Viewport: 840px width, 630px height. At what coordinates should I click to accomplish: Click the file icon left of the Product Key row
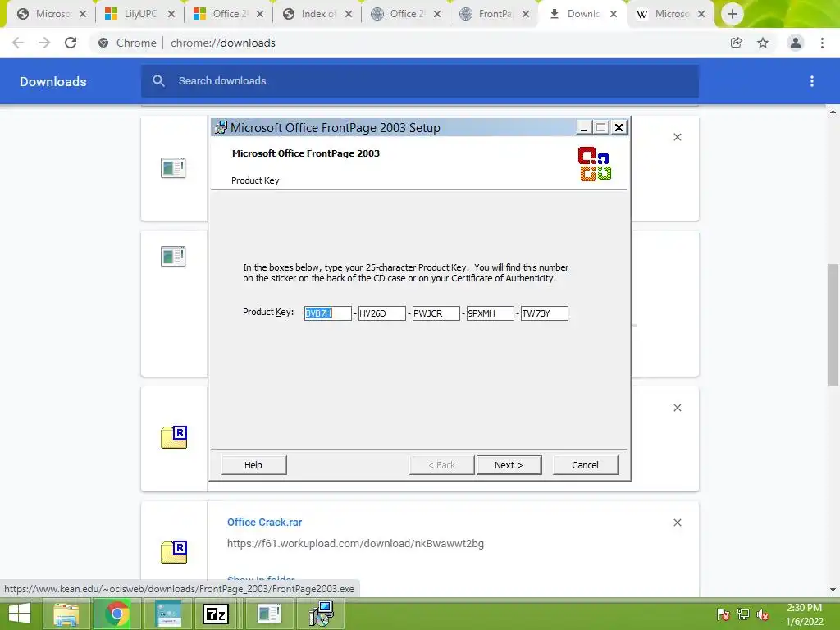[x=173, y=256]
